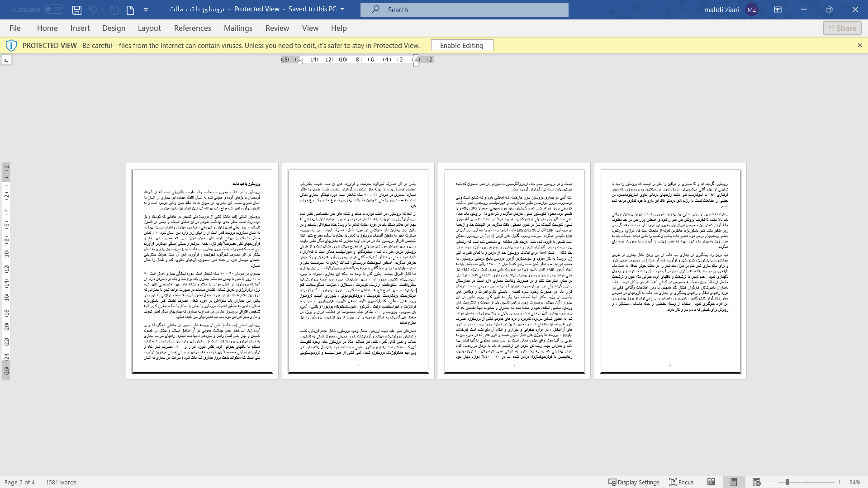Click the tab stop selector on ruler
Screen dimensions: 868x488
(x=6, y=60)
